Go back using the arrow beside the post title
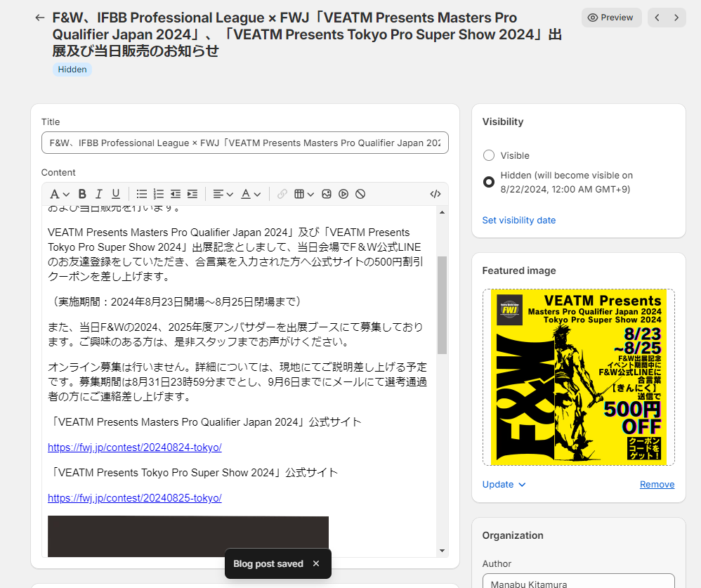Image resolution: width=701 pixels, height=588 pixels. point(40,18)
